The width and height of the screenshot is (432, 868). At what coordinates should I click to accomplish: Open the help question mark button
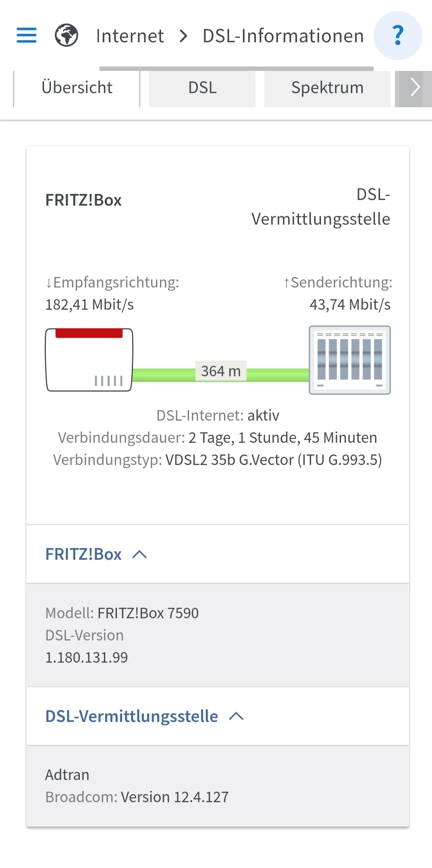click(398, 35)
